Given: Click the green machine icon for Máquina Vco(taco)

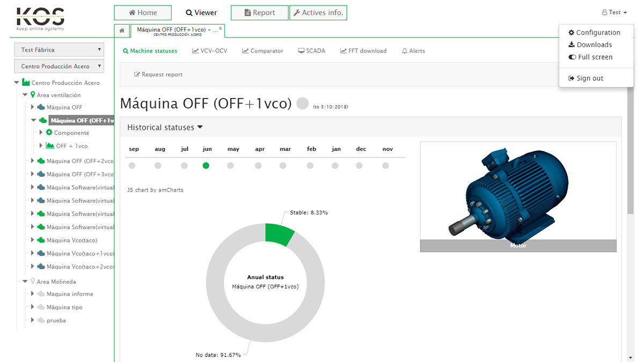Looking at the screenshot, I should click(x=41, y=240).
